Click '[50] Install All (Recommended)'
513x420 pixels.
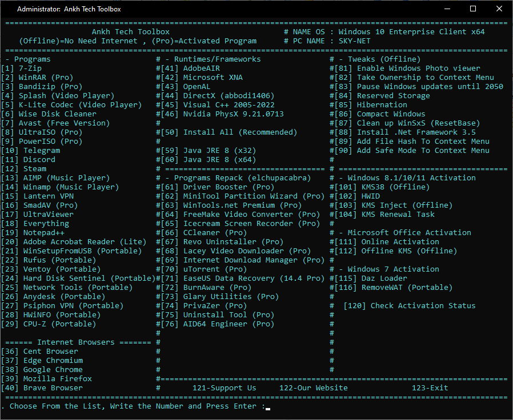click(229, 132)
